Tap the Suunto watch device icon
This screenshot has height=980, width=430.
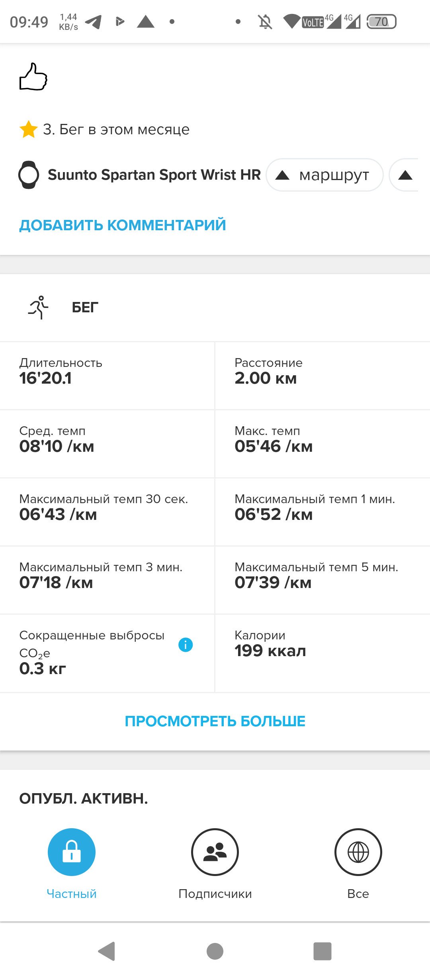click(x=29, y=174)
